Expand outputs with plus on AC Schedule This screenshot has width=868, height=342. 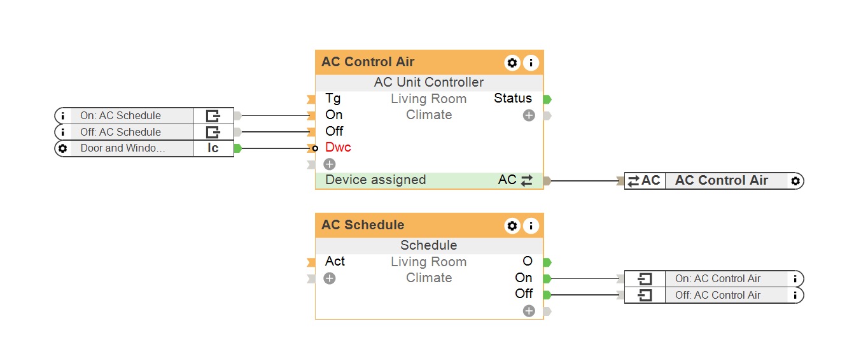click(529, 311)
